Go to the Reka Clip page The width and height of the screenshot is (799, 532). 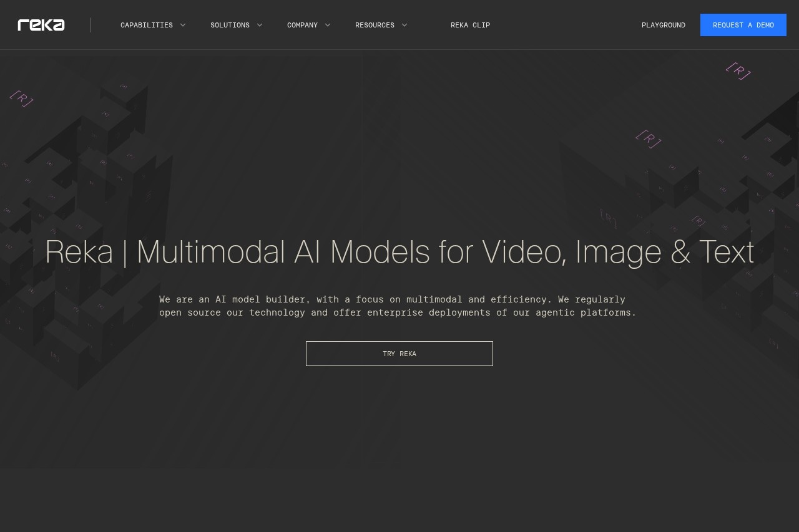(x=470, y=25)
